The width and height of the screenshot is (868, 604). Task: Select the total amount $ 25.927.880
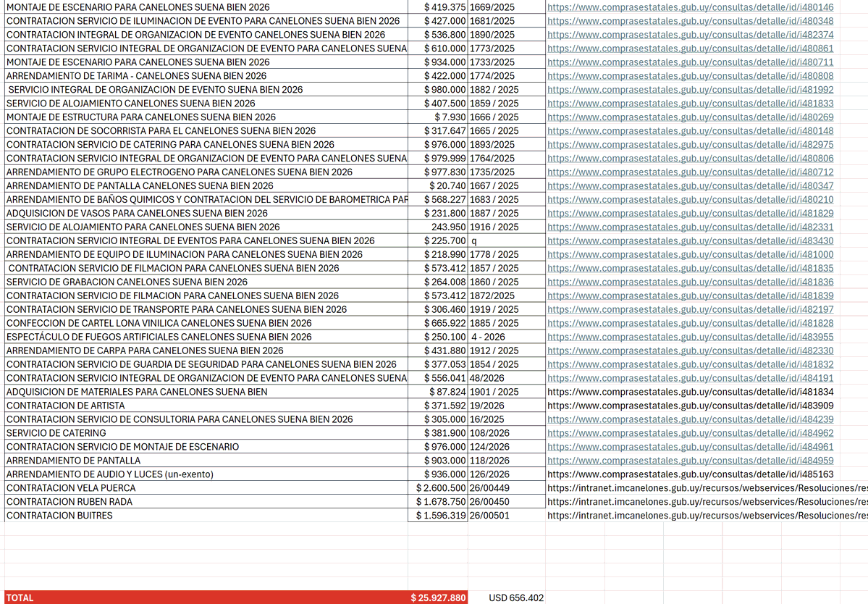click(x=438, y=598)
